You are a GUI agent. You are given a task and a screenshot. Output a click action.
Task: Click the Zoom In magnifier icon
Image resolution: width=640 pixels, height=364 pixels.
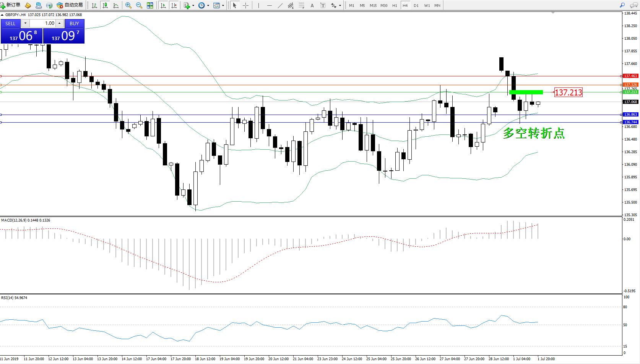click(128, 5)
